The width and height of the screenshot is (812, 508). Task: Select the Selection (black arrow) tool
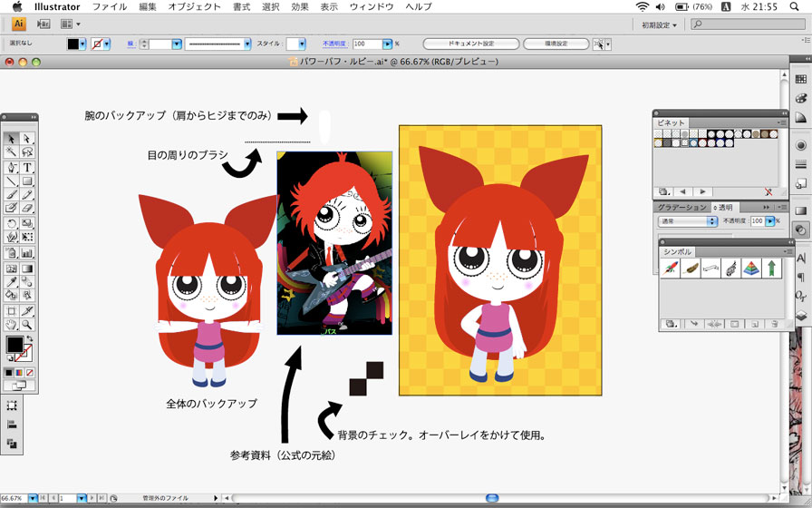pyautogui.click(x=11, y=139)
